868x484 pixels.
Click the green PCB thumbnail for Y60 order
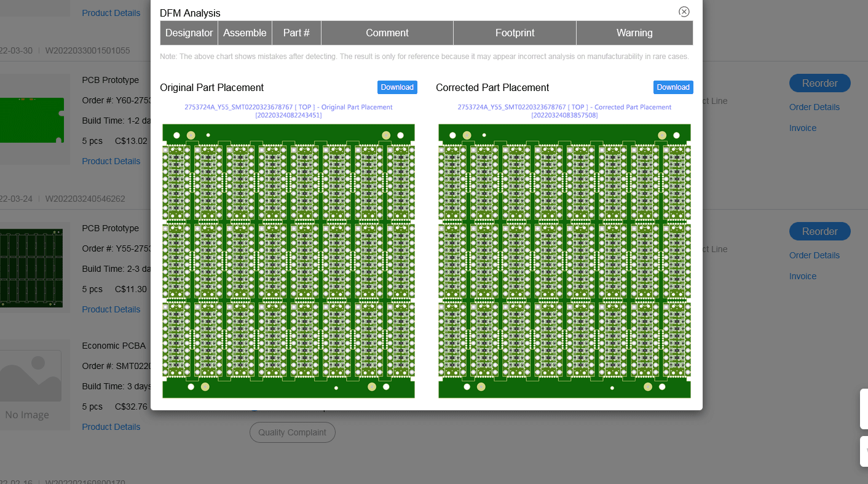[32, 120]
